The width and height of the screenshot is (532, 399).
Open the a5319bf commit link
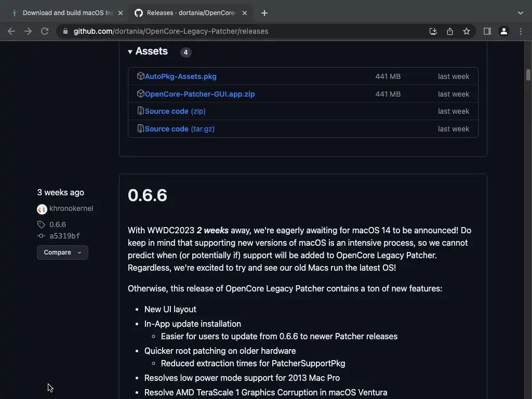pyautogui.click(x=64, y=236)
